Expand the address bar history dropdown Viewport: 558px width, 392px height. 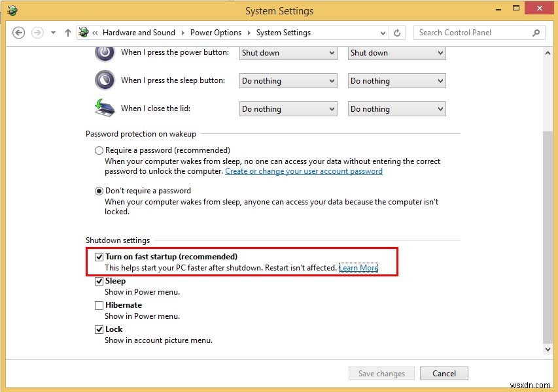(381, 33)
